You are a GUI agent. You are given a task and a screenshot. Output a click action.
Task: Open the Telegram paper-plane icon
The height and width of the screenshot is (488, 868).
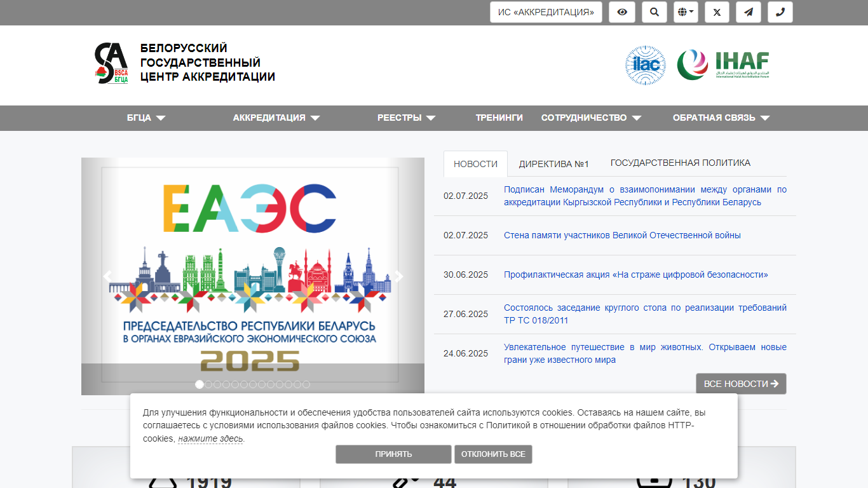point(749,12)
